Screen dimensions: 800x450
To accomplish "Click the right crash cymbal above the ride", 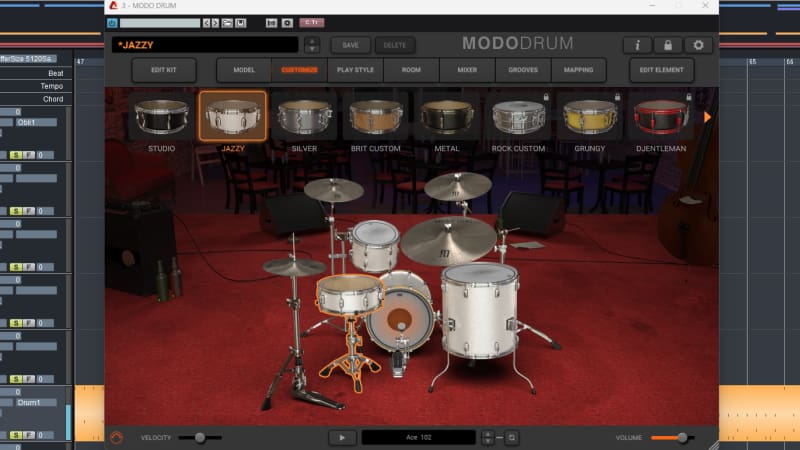I will [x=458, y=186].
